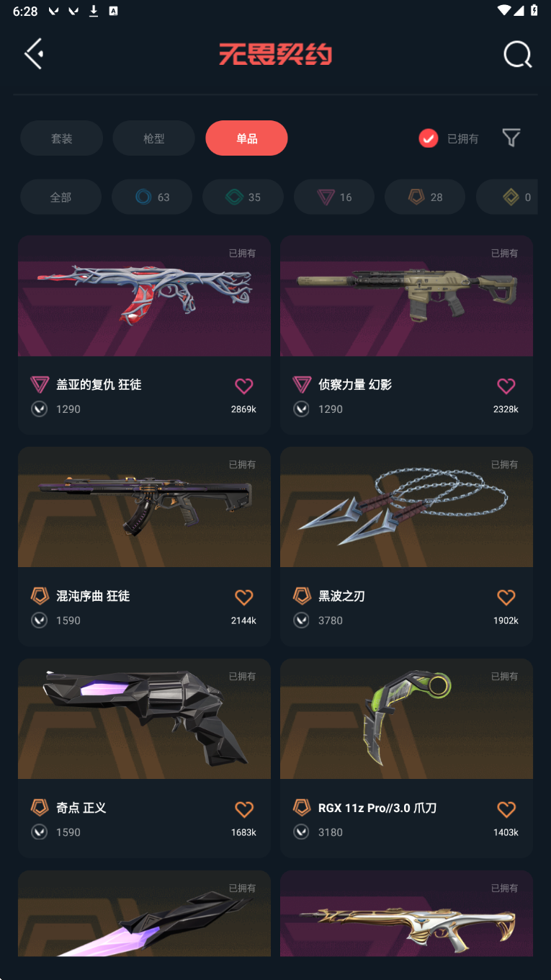Switch to the 枪型 tab
This screenshot has width=551, height=980.
coord(153,138)
